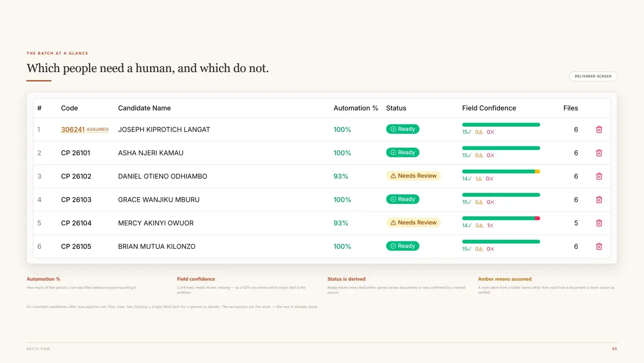Delete the MERCY AKINYI OWUOR row

[599, 223]
